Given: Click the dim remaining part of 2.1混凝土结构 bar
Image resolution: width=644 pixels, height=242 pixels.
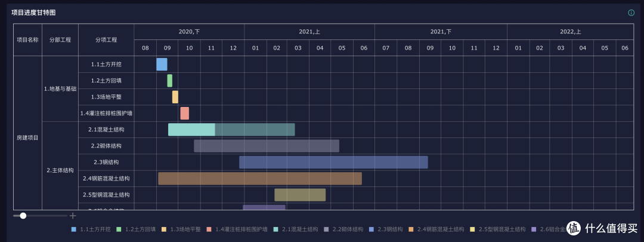Looking at the screenshot, I should pyautogui.click(x=255, y=130).
